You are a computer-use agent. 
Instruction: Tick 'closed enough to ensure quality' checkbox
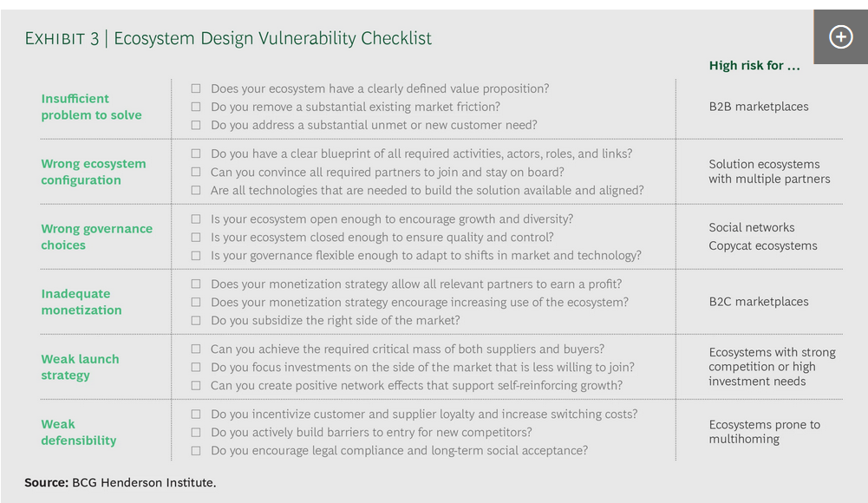[196, 238]
